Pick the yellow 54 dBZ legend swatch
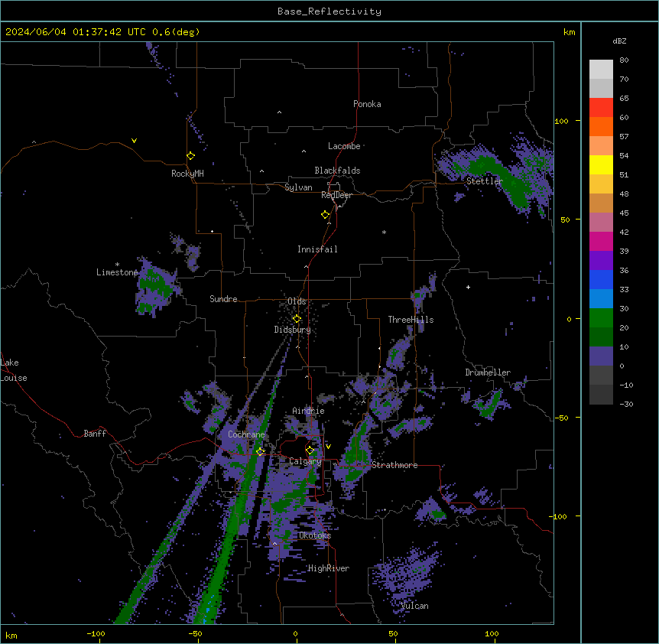This screenshot has width=659, height=644. point(601,164)
